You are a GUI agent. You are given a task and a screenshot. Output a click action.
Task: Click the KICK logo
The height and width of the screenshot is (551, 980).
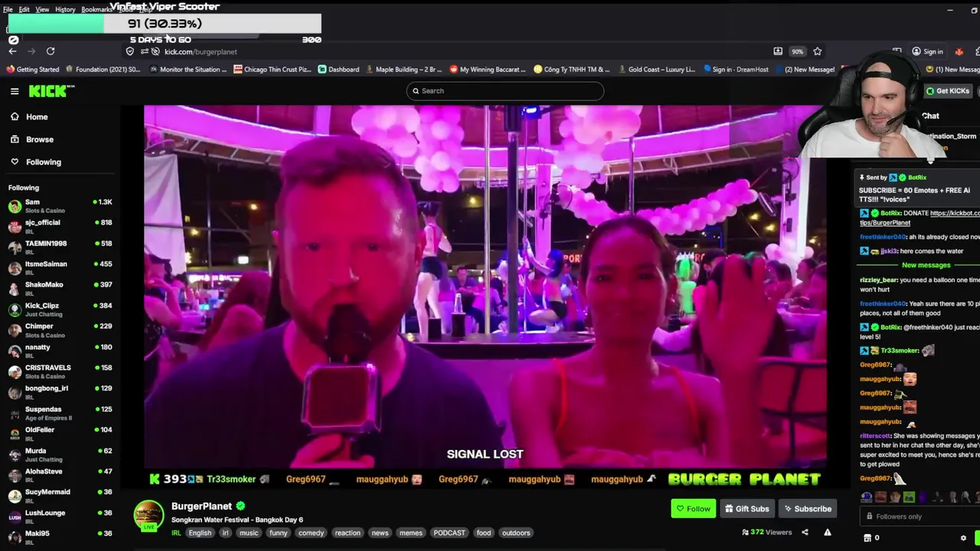click(51, 91)
